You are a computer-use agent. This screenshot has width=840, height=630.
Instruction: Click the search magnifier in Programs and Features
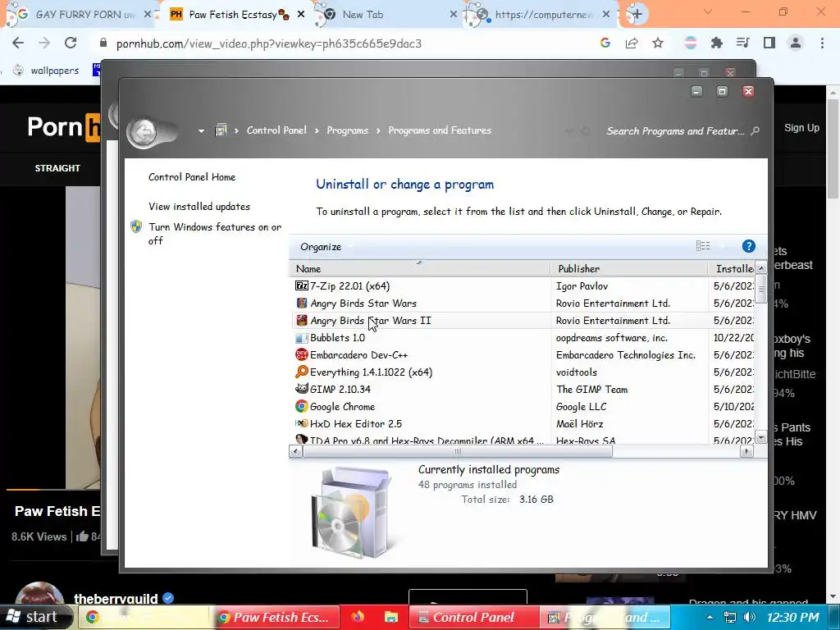coord(755,130)
